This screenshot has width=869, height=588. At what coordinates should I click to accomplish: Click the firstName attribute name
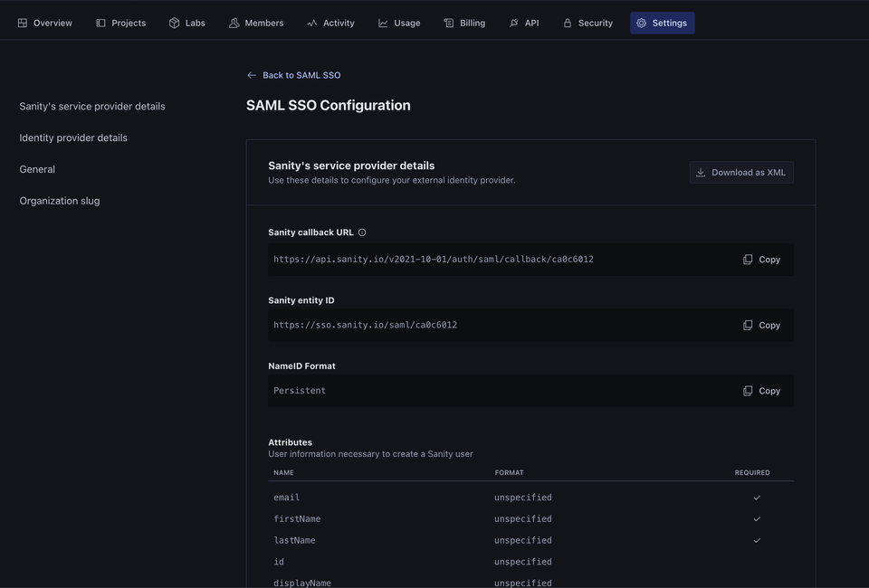pos(297,518)
